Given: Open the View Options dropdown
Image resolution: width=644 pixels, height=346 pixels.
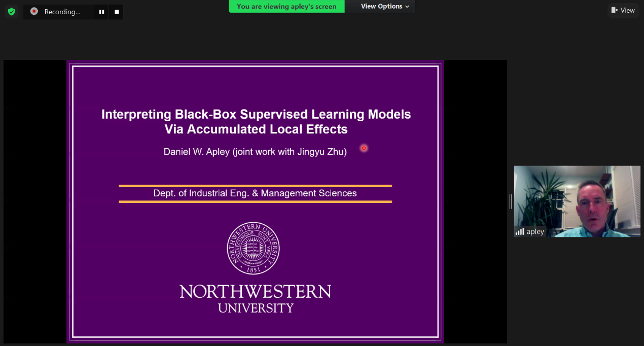Looking at the screenshot, I should pyautogui.click(x=381, y=6).
